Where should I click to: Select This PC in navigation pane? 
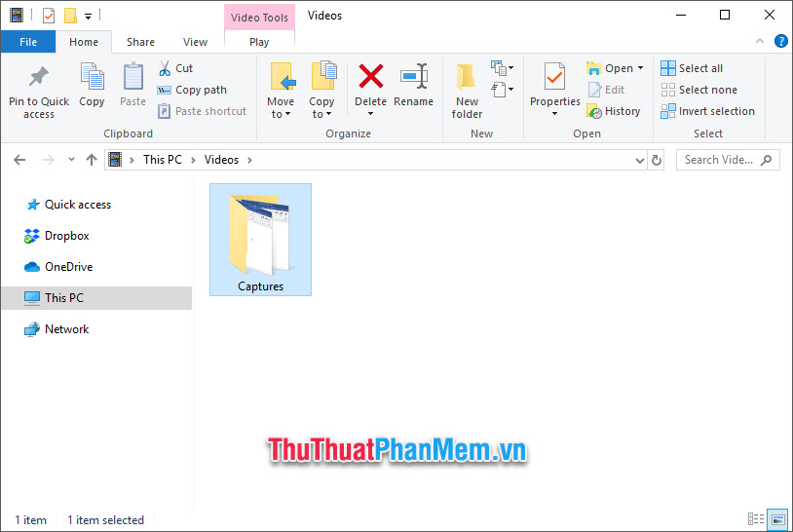point(96,298)
